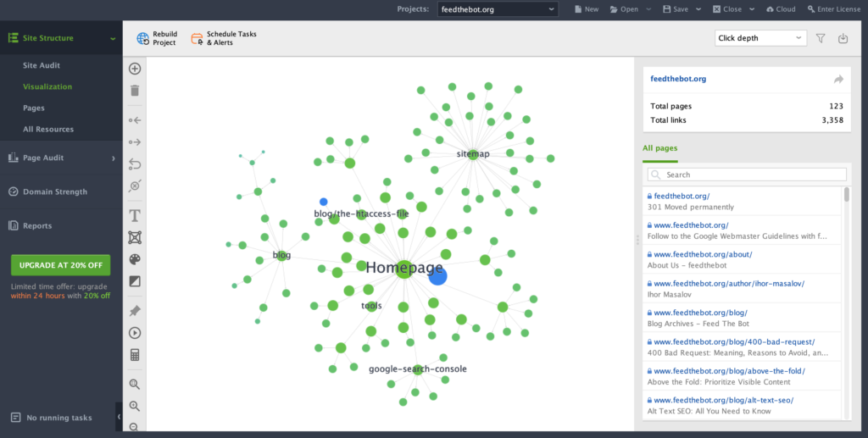The image size is (868, 438).
Task: Open www.feedthebot.org/about/ link
Action: 703,255
